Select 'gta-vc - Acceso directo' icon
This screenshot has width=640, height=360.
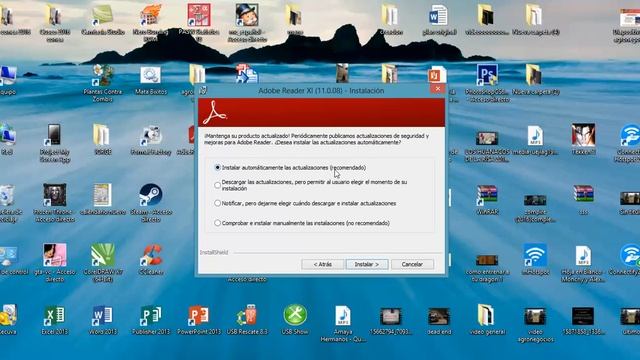(x=55, y=263)
